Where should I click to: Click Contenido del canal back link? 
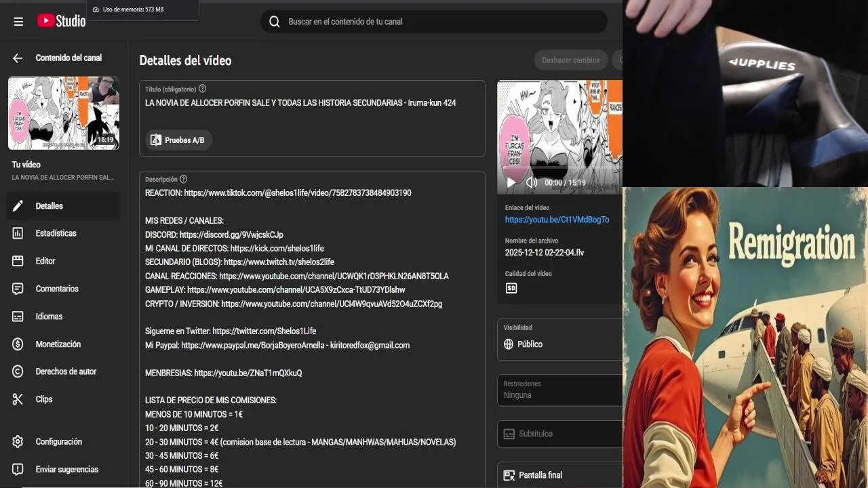(x=68, y=58)
